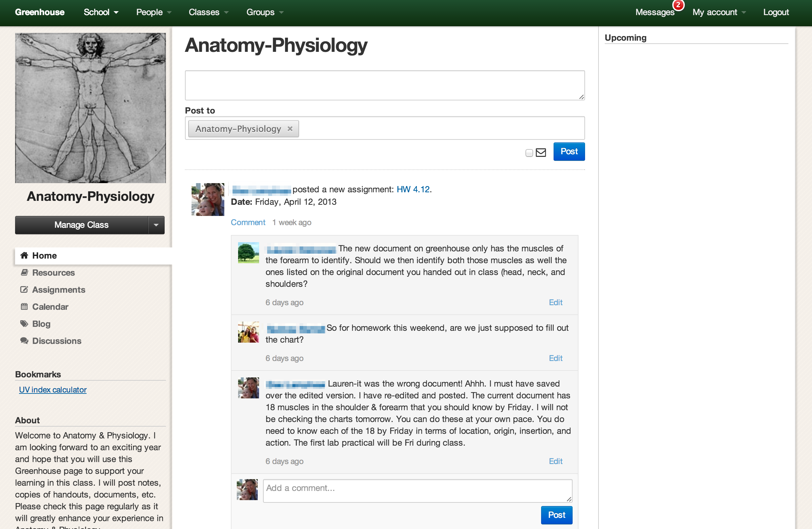812x529 pixels.
Task: Open the School dropdown menu
Action: pyautogui.click(x=101, y=12)
